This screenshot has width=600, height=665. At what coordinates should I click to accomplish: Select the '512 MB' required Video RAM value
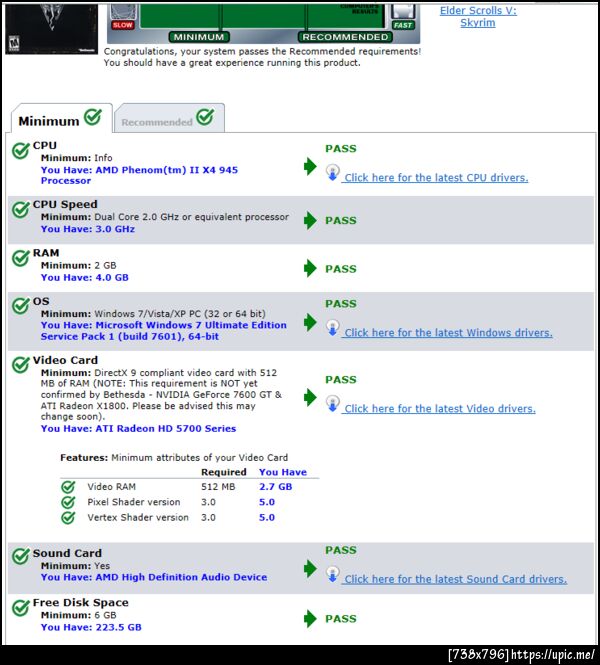click(218, 487)
